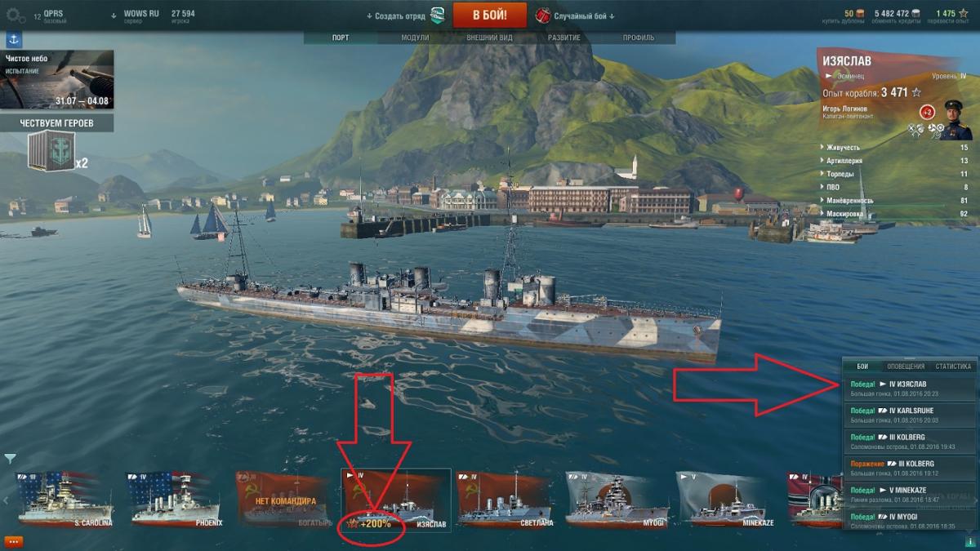Image resolution: width=980 pixels, height=551 pixels.
Task: Switch to the Модули tab
Action: pyautogui.click(x=415, y=38)
